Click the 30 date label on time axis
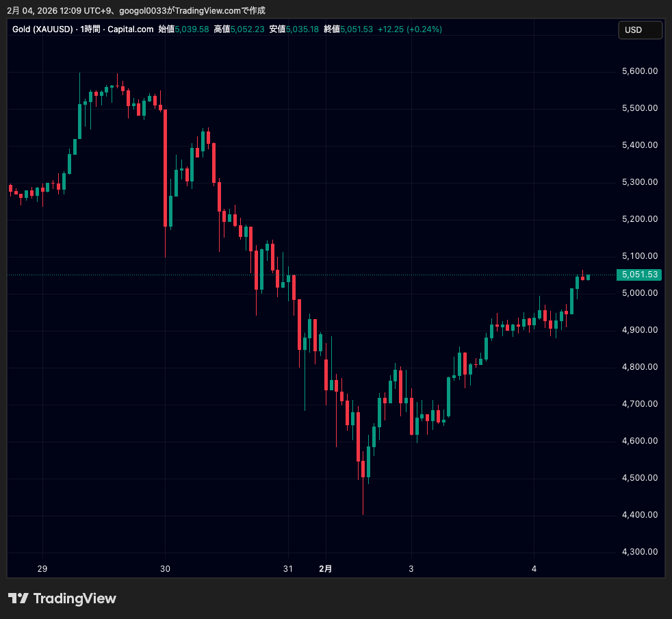 [165, 569]
